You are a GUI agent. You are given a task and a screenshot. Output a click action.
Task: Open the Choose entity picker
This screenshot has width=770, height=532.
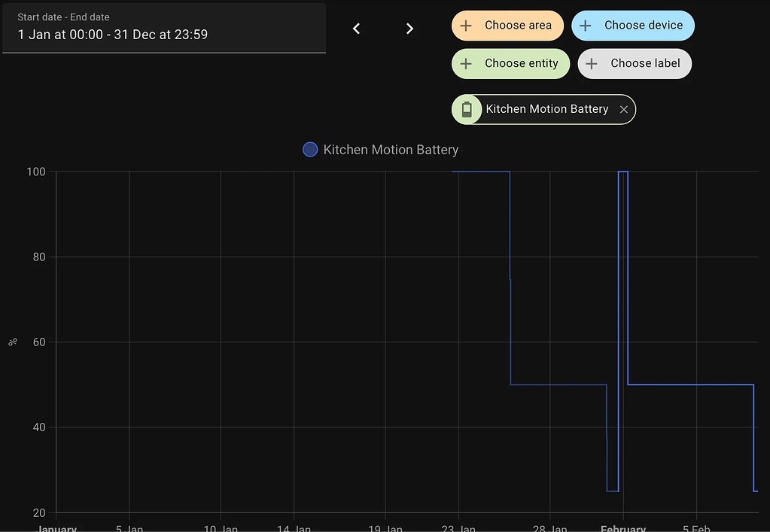[x=511, y=64]
